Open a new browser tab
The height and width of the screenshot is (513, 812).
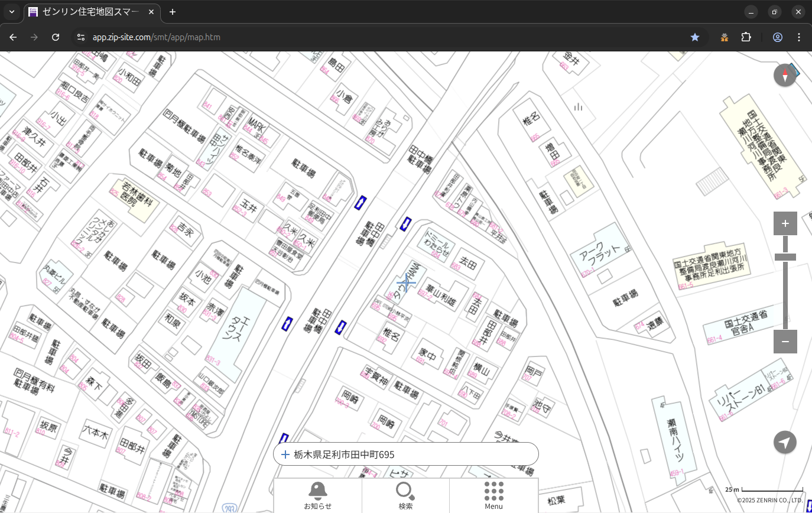pos(173,12)
